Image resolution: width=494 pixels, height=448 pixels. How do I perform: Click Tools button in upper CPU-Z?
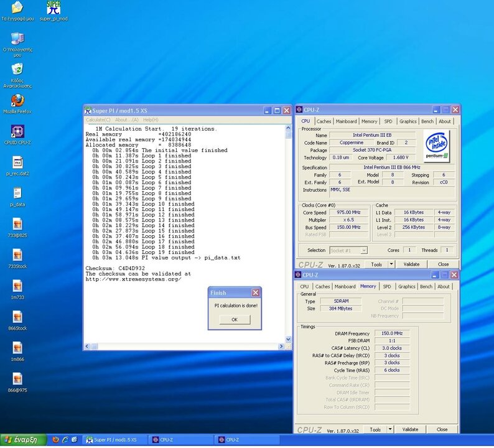pos(376,264)
